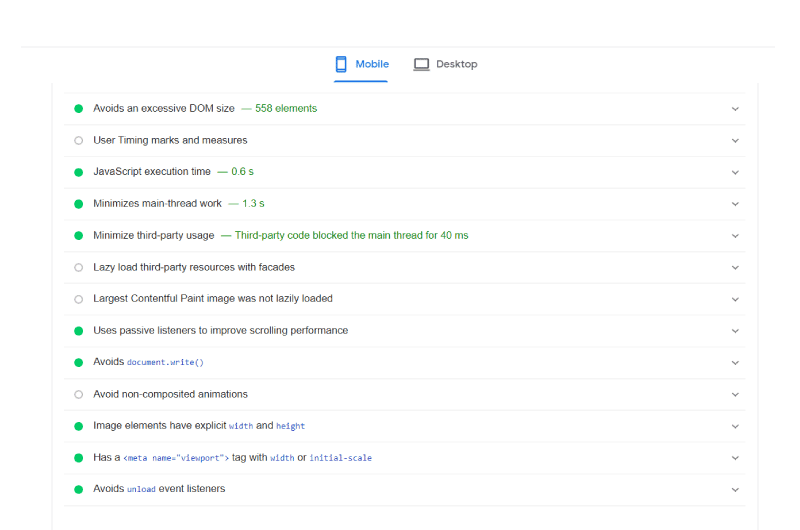Click green dot beside Minimize third-party usage
The image size is (800, 530).
click(x=79, y=236)
